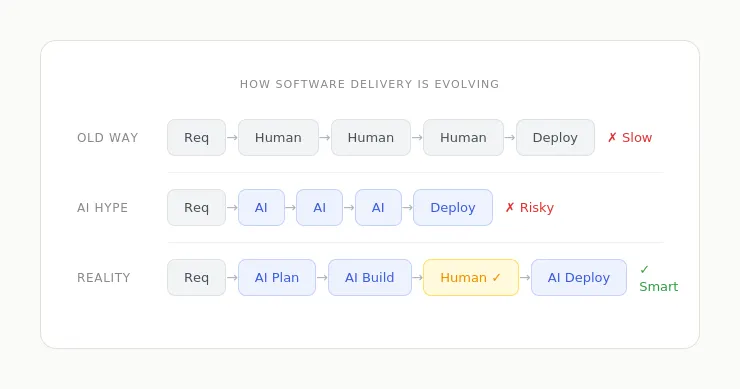Click the Deploy box in the Old Way row

click(x=555, y=137)
